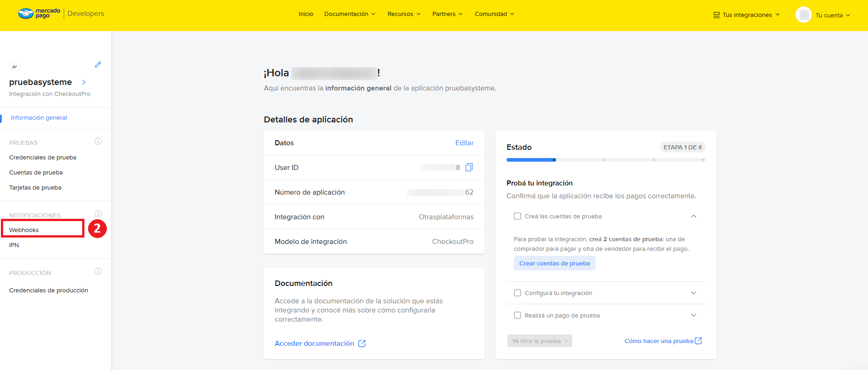Click the Developers link in the header

coord(86,14)
